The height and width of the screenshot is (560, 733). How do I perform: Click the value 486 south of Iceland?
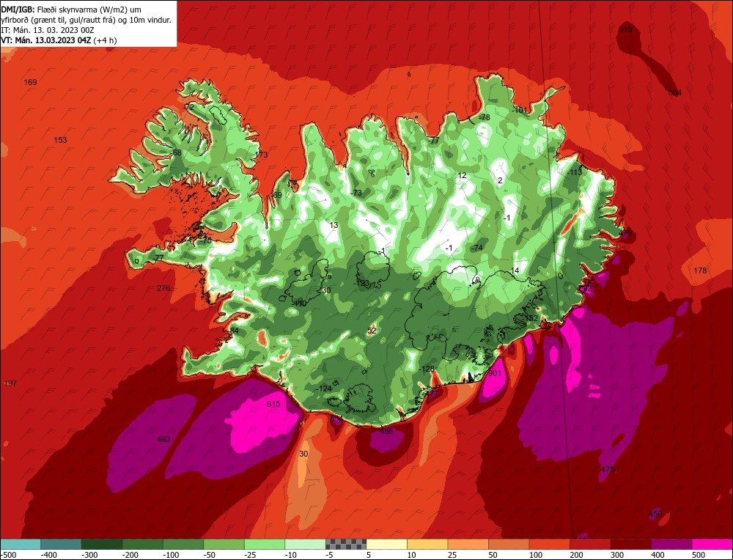tap(386, 431)
